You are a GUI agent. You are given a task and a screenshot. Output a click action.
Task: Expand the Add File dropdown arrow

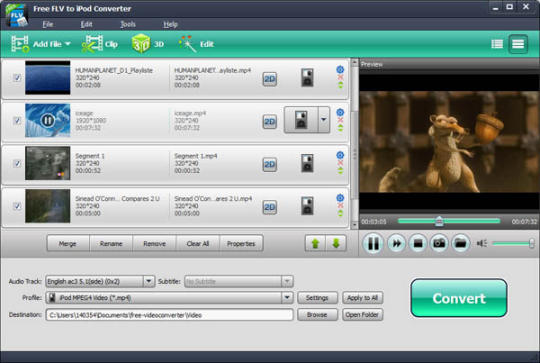coord(68,44)
